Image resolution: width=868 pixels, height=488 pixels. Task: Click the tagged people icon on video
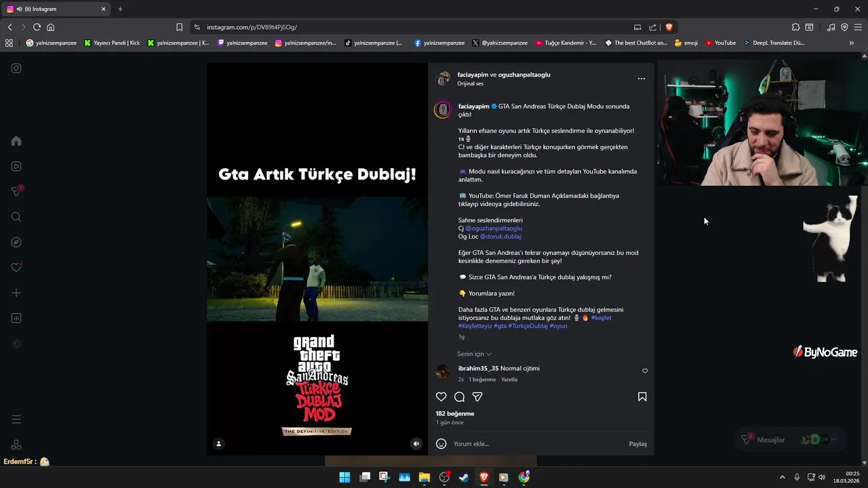point(218,444)
